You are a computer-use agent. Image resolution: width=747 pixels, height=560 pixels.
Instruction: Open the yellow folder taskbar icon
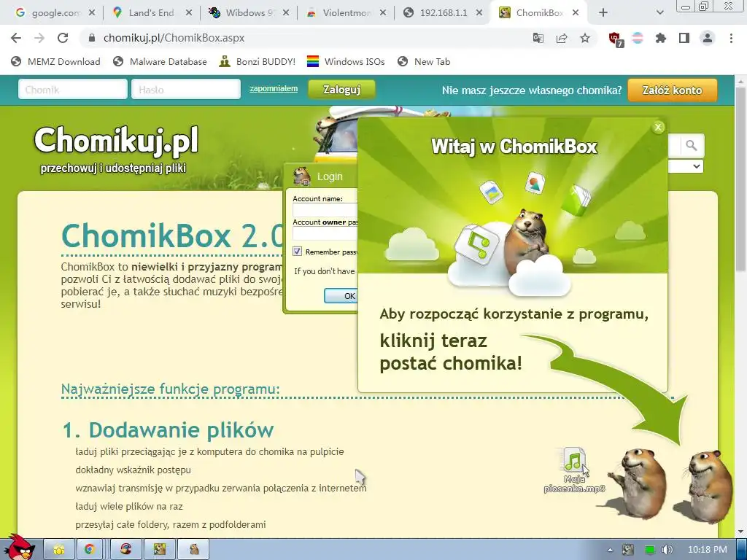59,550
